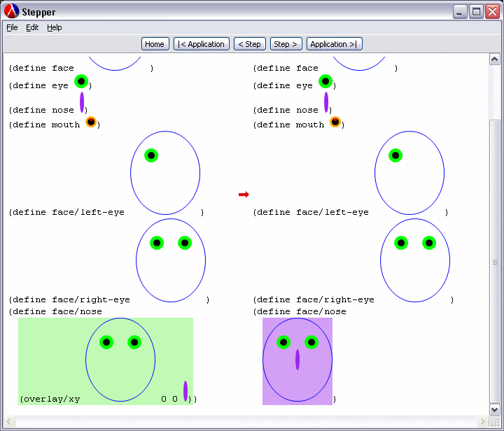Screen dimensions: 504x431
Task: Click left pane face/left-eye image
Action: pyautogui.click(x=165, y=173)
